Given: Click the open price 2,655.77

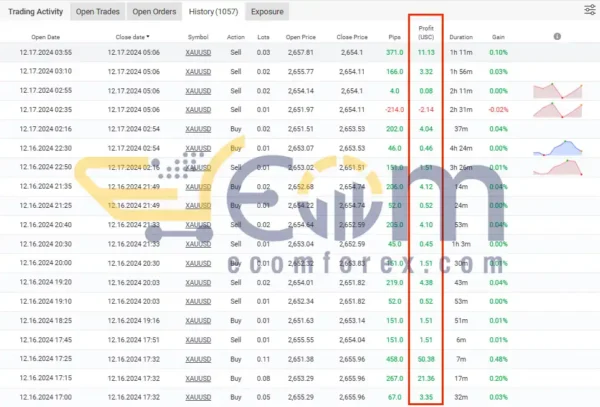Looking at the screenshot, I should 301,72.
